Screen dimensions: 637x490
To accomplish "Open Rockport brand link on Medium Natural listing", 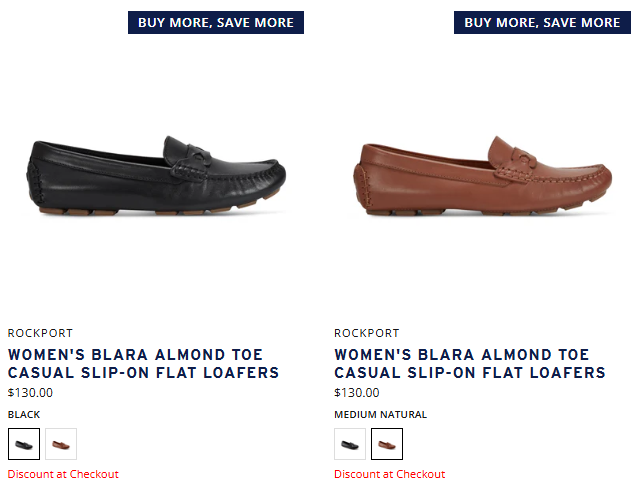I will tap(367, 333).
